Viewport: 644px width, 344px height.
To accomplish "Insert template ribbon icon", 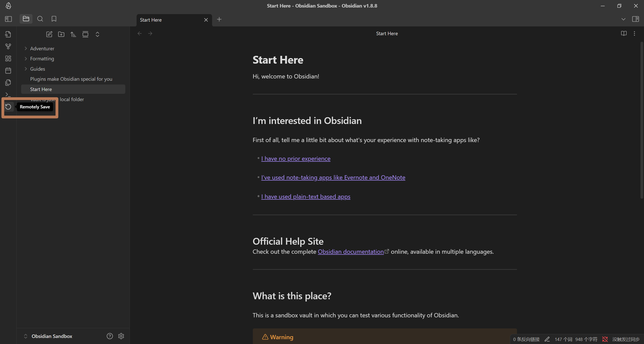I will 8,82.
